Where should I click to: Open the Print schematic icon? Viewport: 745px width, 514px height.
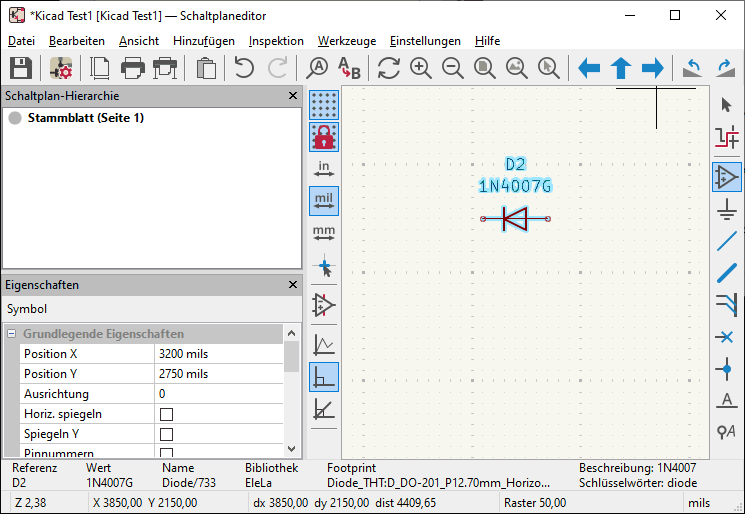(x=133, y=68)
